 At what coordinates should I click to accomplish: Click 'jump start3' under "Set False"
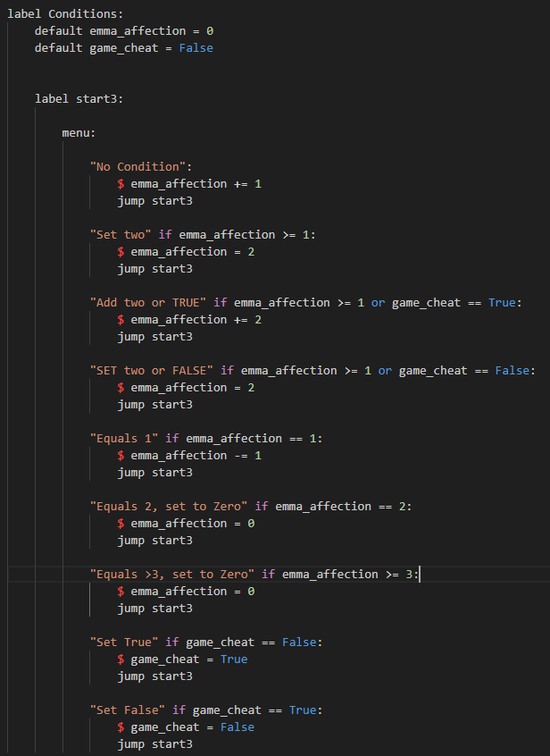[x=154, y=744]
